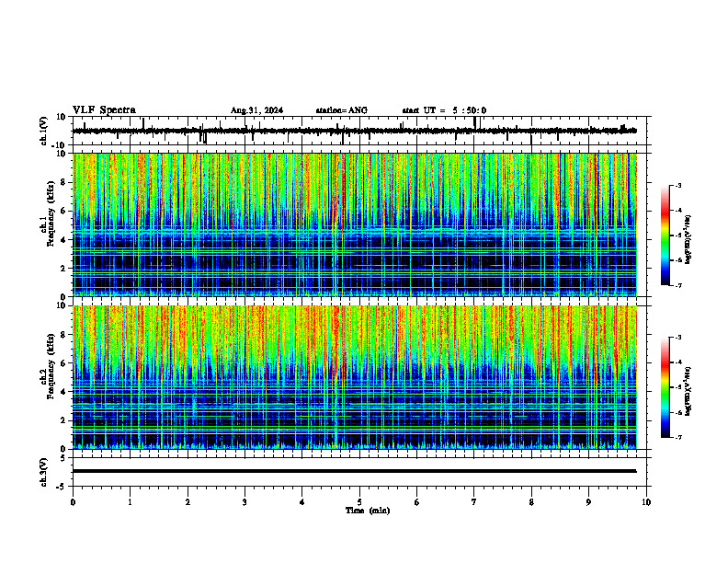Click the "10" tick on ch.1(V) waveform axis
Image resolution: width=728 pixels, height=563 pixels.
(62, 117)
